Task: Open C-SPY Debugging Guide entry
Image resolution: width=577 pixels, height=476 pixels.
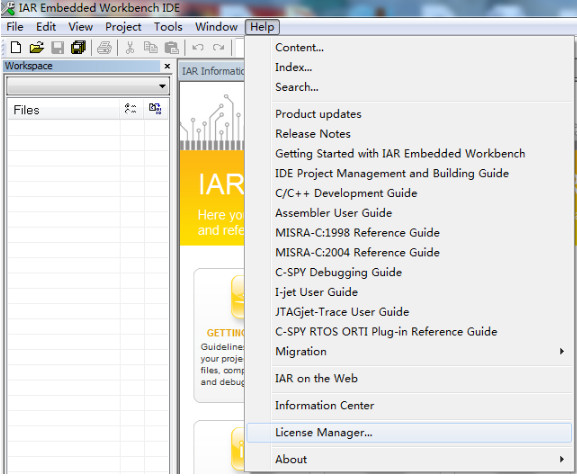Action: (339, 272)
